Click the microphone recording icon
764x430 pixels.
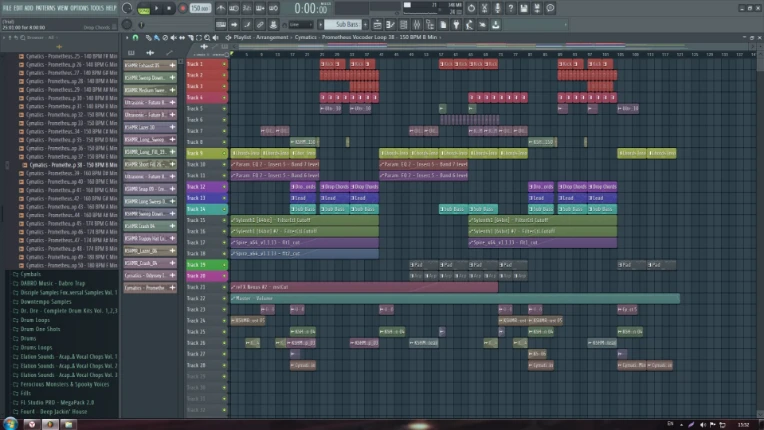(497, 8)
